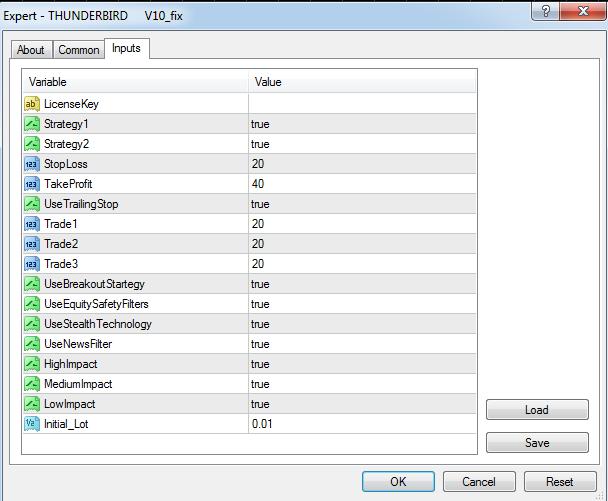
Task: Click the help question mark button
Action: (x=545, y=11)
